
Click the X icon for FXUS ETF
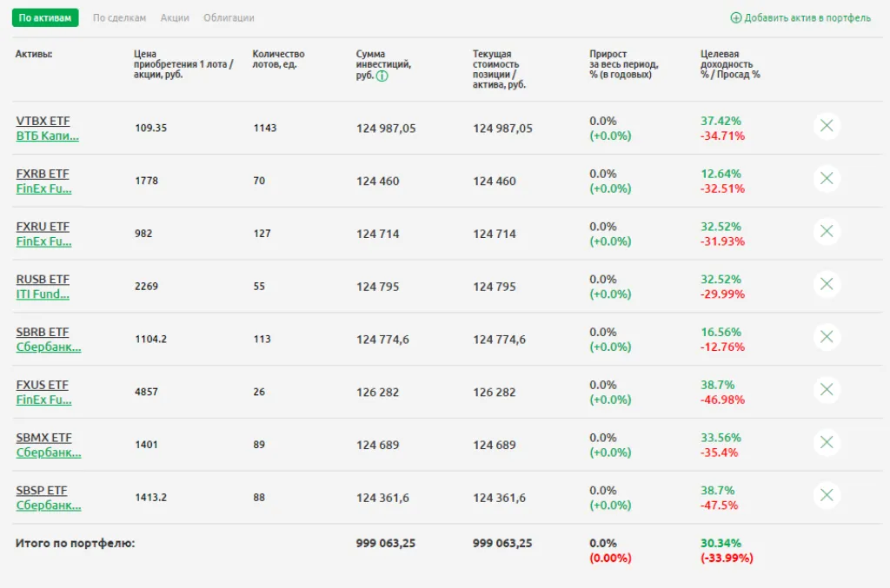tap(827, 390)
